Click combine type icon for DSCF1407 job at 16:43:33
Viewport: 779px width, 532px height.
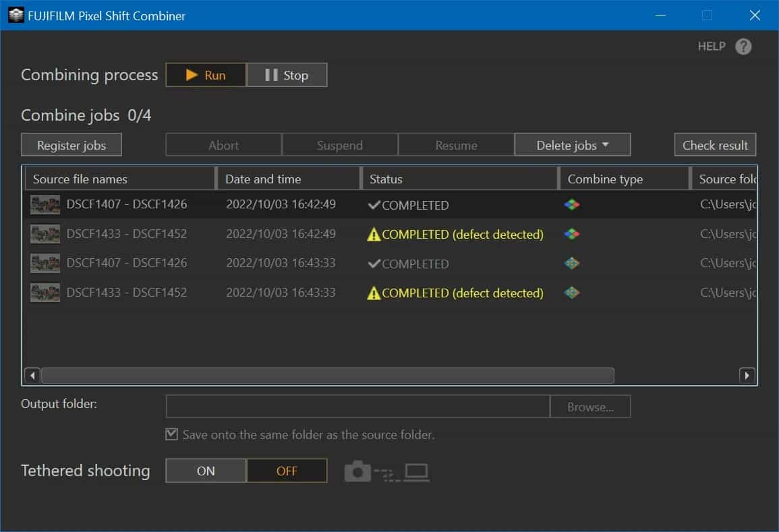572,263
